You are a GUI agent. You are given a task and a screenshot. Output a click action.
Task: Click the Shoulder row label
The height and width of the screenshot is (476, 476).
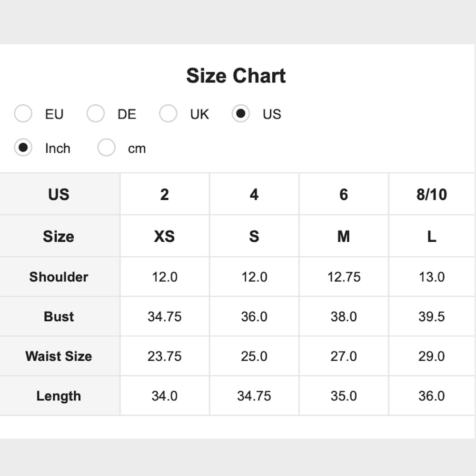point(59,277)
